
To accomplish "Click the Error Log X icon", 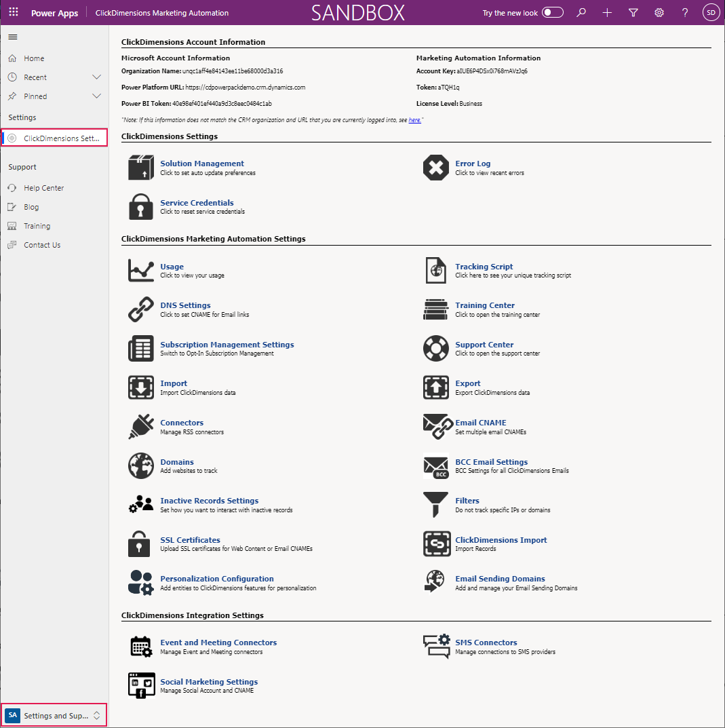I will (436, 168).
